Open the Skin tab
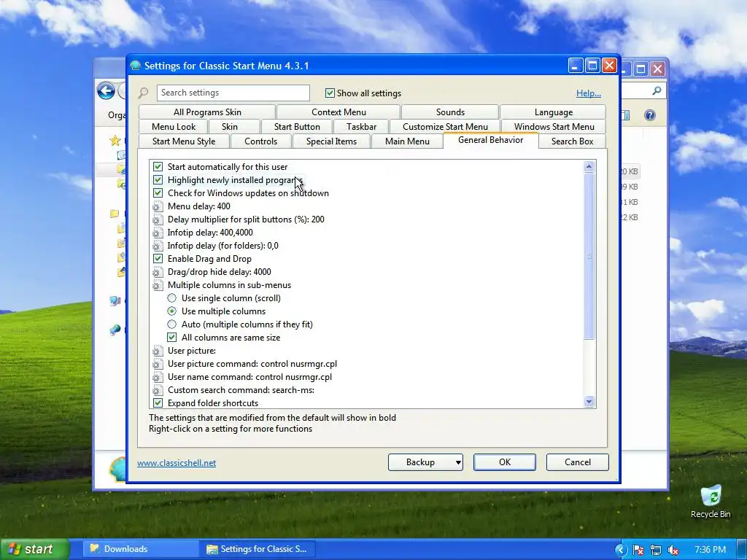This screenshot has width=747, height=560. pyautogui.click(x=230, y=127)
